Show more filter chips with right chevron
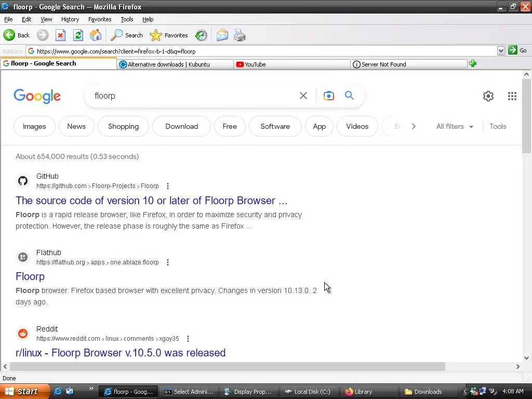The height and width of the screenshot is (399, 532). click(413, 126)
